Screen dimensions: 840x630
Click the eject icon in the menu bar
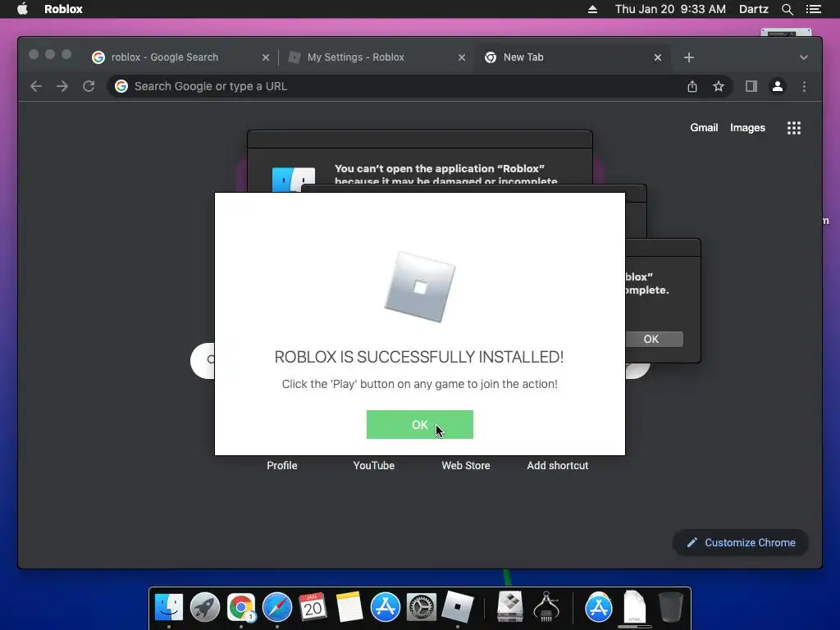click(592, 9)
